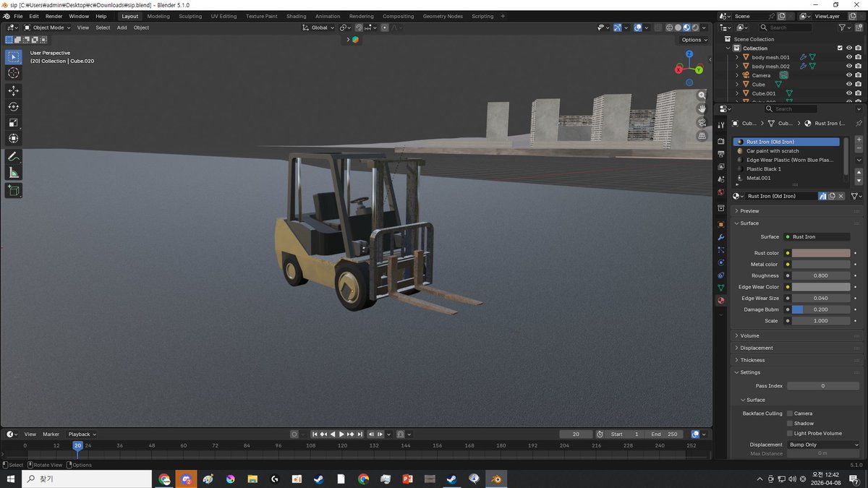Image resolution: width=868 pixels, height=488 pixels.
Task: Open timeline Playback dropdown
Action: click(x=82, y=435)
